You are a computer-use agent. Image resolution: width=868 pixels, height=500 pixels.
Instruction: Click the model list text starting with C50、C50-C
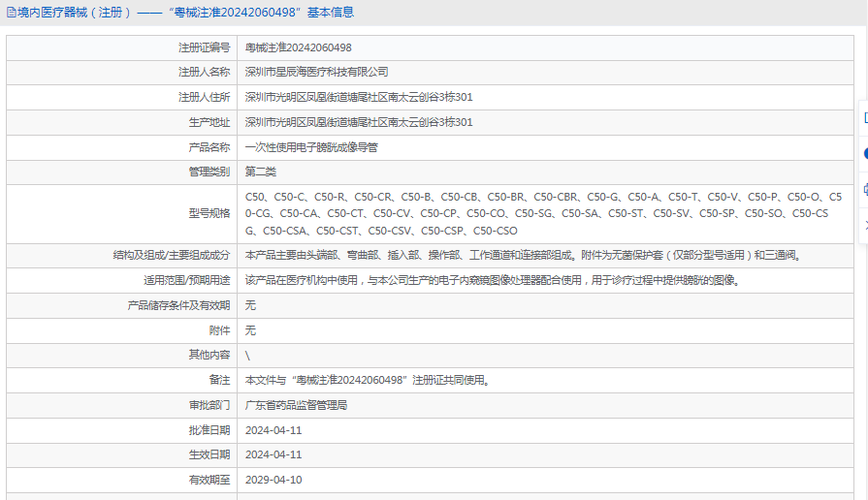coord(544,213)
